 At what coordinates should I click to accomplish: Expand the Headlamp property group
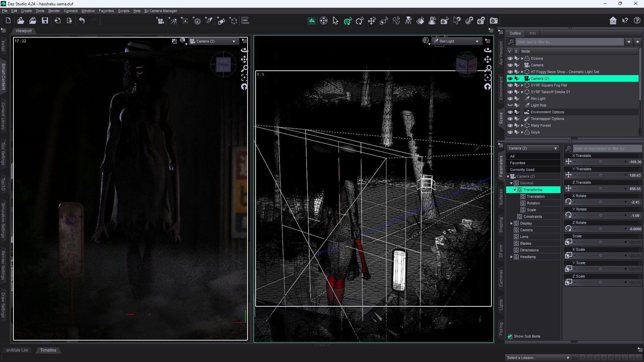click(512, 257)
